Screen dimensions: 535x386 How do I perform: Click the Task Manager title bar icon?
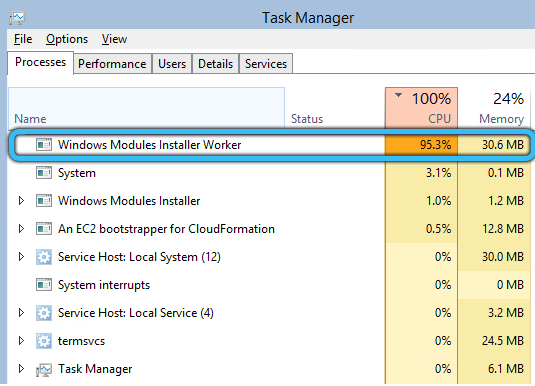[x=17, y=18]
